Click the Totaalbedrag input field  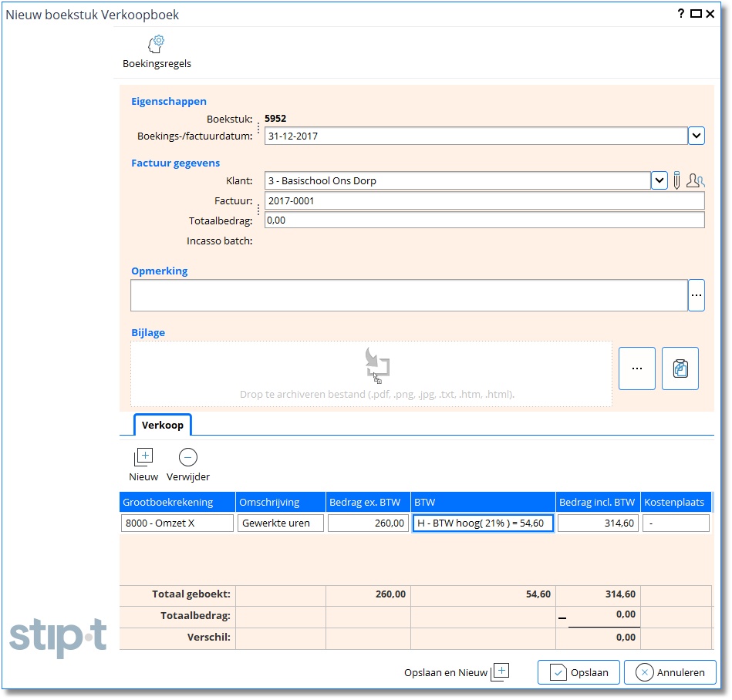484,220
